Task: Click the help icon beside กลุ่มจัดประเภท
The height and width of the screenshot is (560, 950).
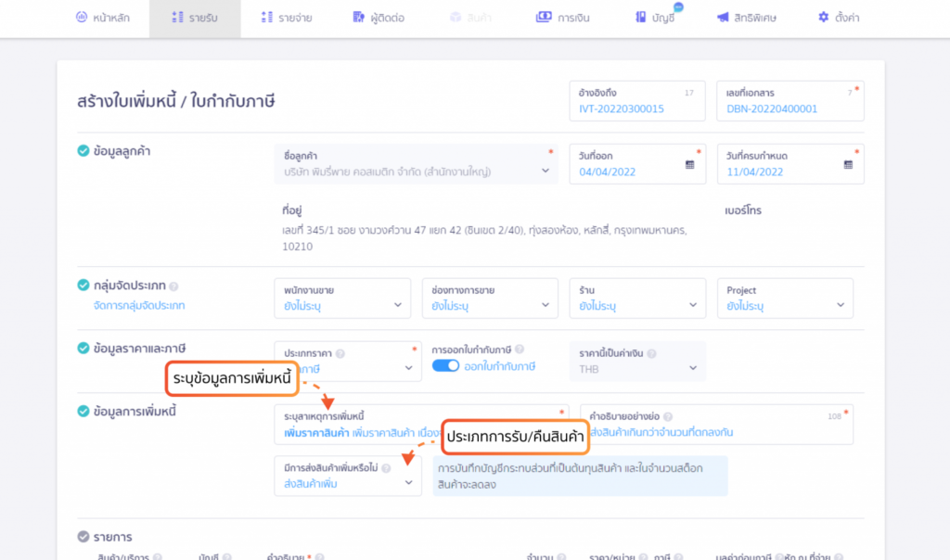Action: coord(173,286)
